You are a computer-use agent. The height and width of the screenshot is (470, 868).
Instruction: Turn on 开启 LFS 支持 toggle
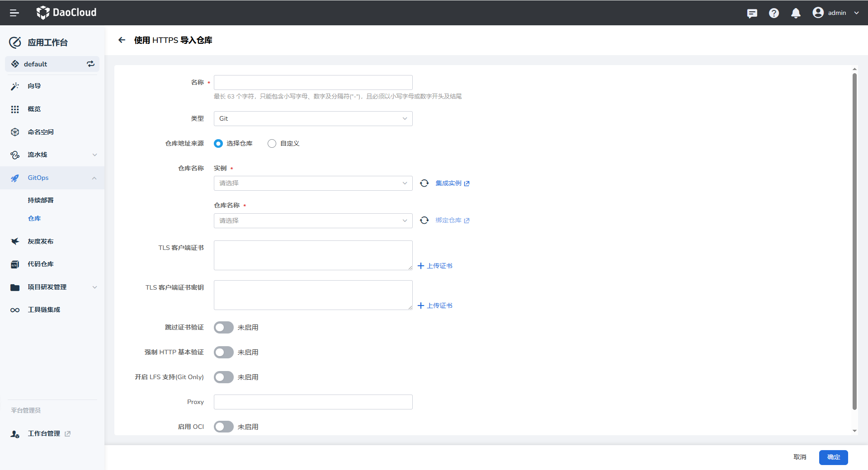(224, 377)
